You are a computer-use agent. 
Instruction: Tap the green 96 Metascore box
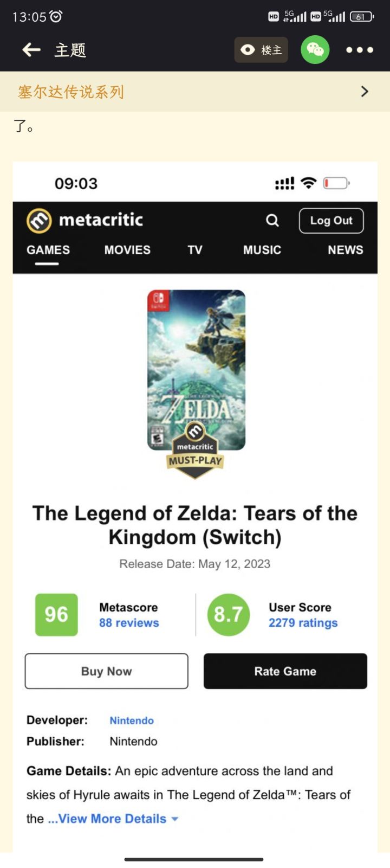point(56,614)
